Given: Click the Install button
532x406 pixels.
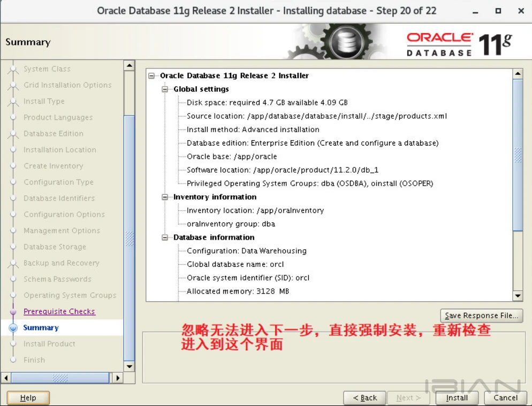Looking at the screenshot, I should [457, 397].
